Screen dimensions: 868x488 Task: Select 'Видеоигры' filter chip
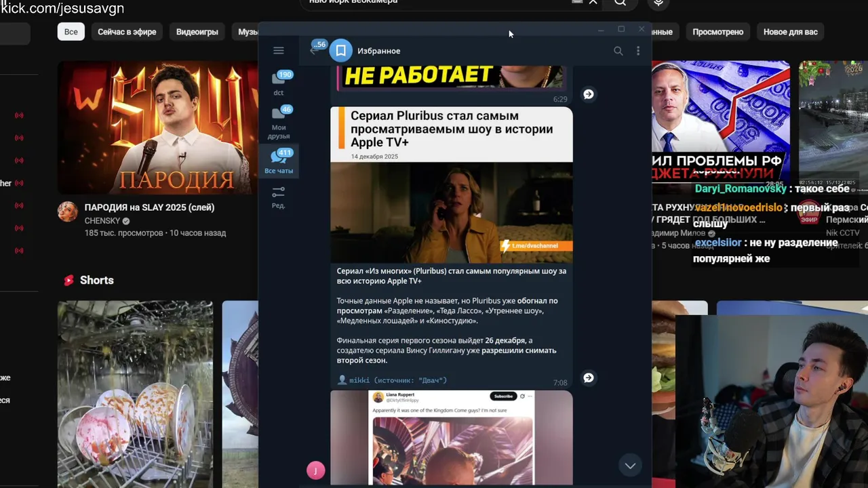point(197,32)
